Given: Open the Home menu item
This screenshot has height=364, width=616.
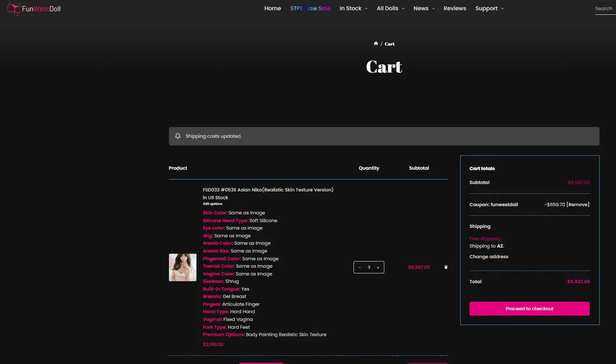Looking at the screenshot, I should 273,8.
